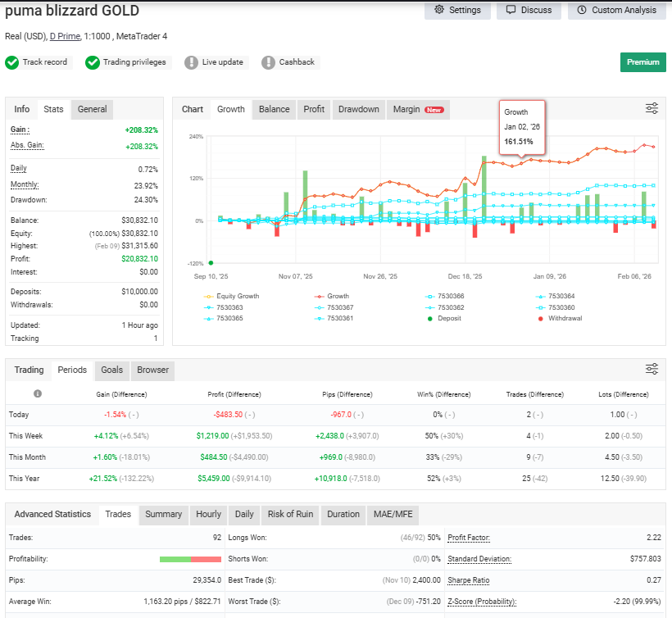672x618 pixels.
Task: Click the Track record green checkmark
Action: [x=12, y=62]
